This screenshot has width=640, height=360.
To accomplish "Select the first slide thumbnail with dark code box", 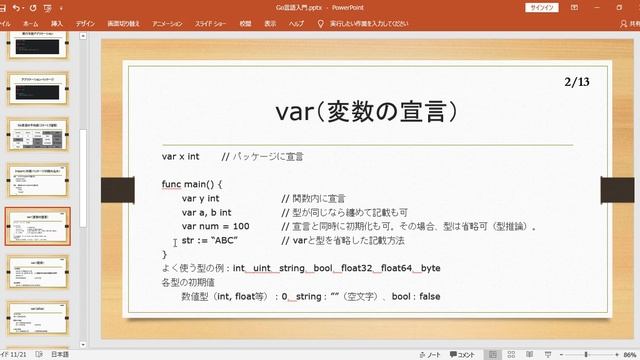I will coord(37,45).
